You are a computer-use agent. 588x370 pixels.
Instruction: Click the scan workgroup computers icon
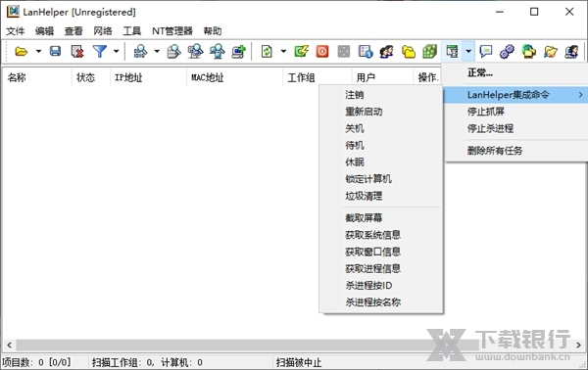pos(195,51)
